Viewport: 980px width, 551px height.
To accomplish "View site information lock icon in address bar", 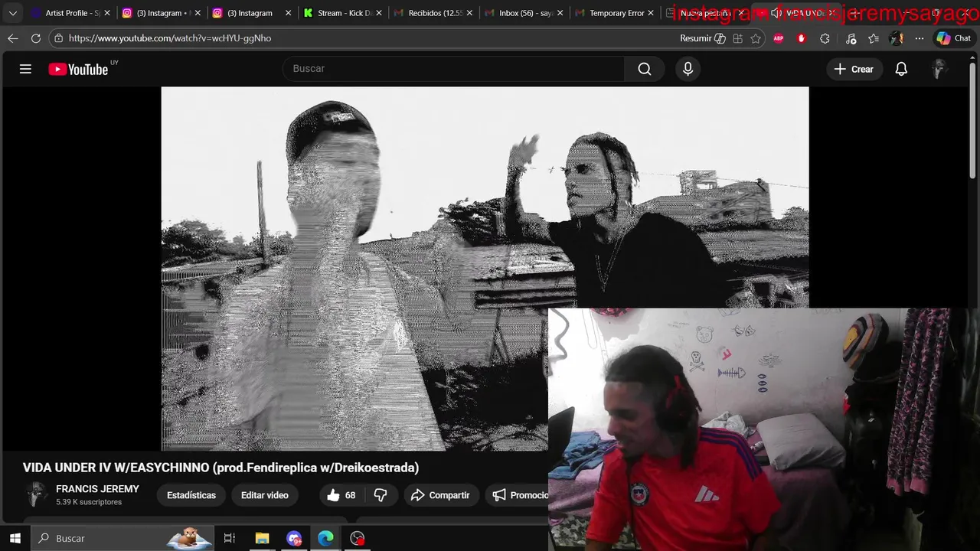I will point(58,38).
